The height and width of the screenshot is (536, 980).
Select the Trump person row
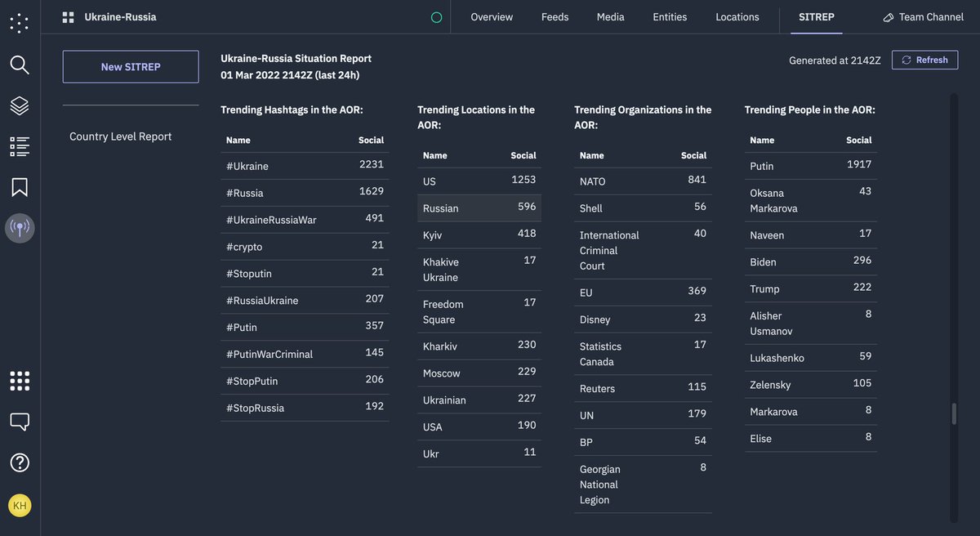pos(811,289)
